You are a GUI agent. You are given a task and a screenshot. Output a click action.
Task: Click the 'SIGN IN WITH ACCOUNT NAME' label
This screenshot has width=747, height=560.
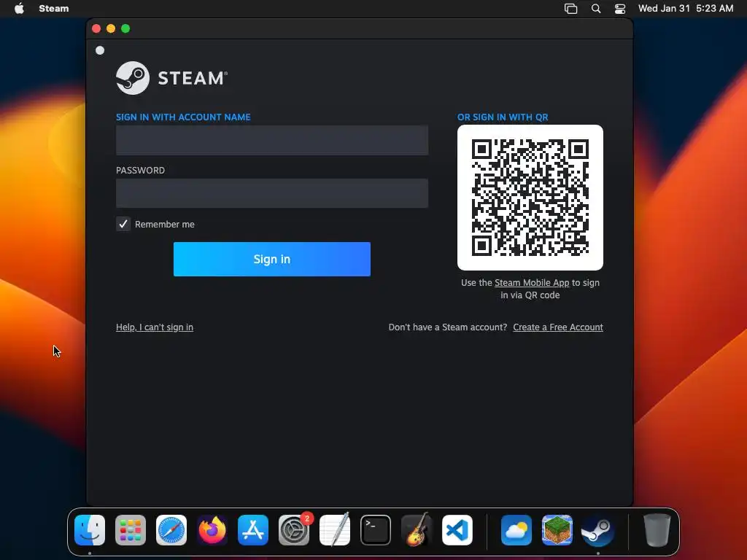183,117
